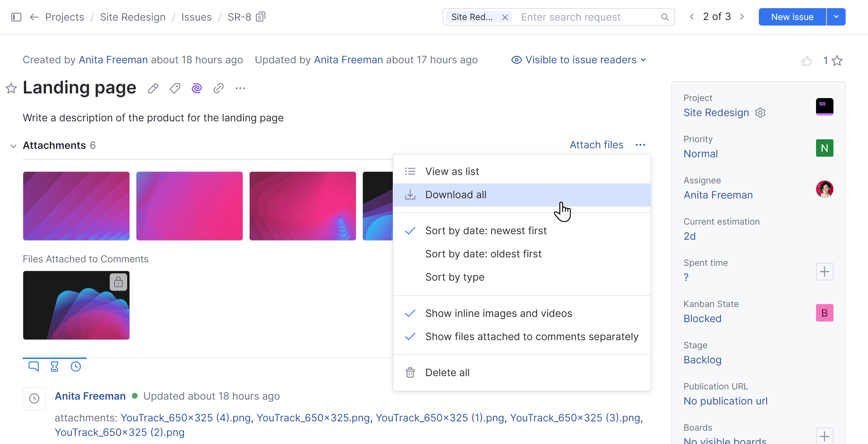This screenshot has width=868, height=444.
Task: Click the tag icon next to title
Action: (175, 88)
